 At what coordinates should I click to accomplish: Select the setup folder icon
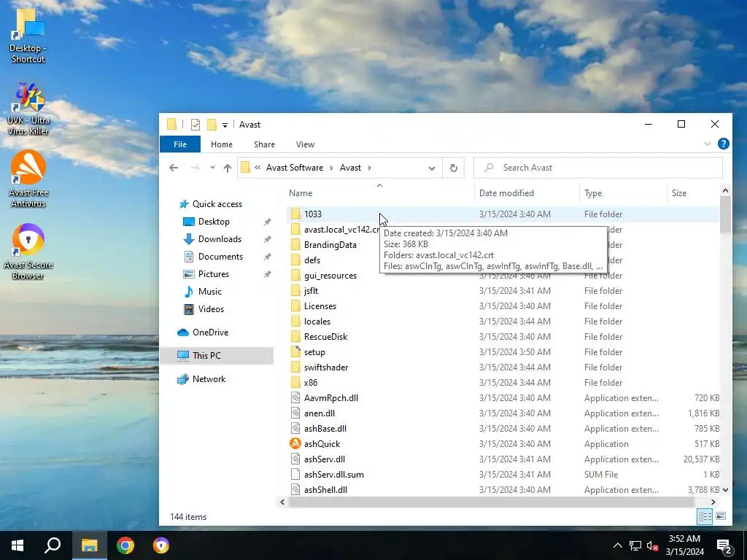coord(295,352)
